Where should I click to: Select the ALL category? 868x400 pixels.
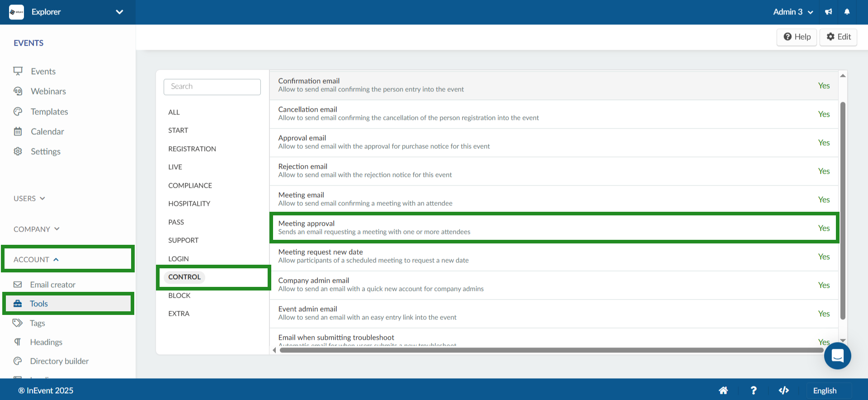[x=174, y=112]
